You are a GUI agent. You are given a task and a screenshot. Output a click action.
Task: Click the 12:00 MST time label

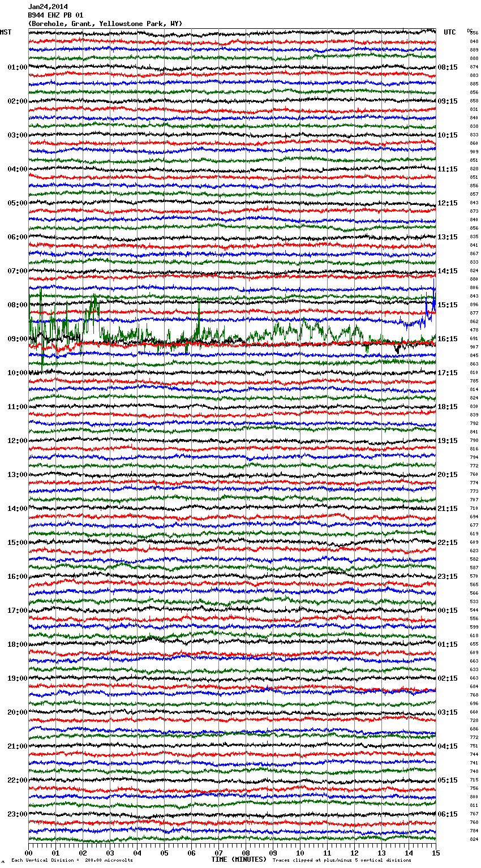tap(18, 441)
